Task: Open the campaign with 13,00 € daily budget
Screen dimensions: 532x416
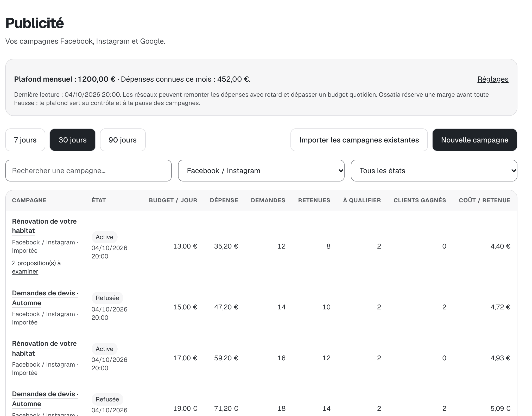Action: click(44, 226)
